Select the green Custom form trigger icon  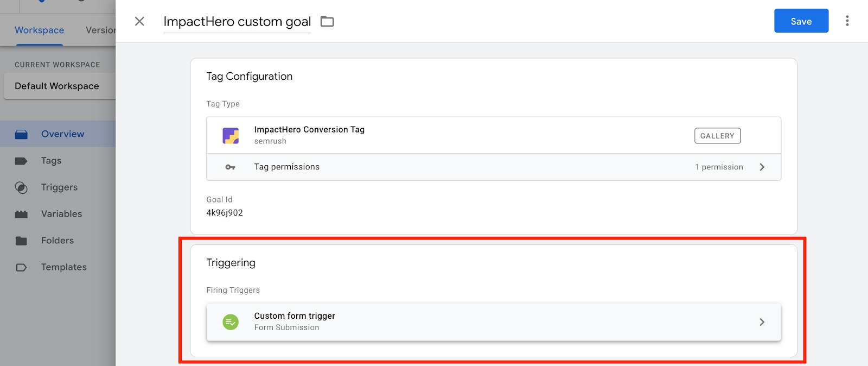point(231,321)
